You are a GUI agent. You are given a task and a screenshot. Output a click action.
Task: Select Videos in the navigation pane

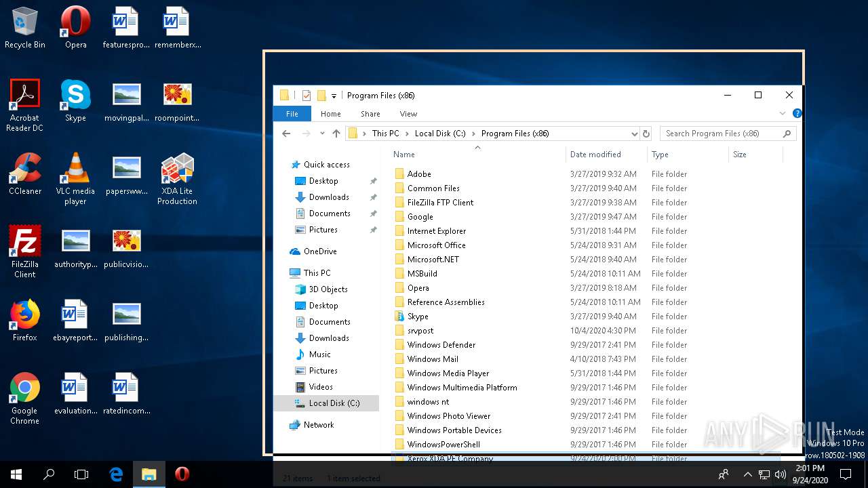(x=321, y=387)
